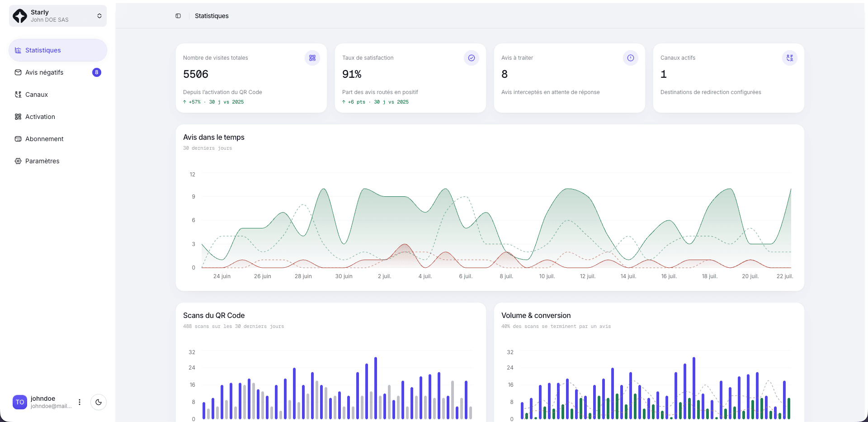Open the Activation page
This screenshot has height=422, width=868.
[58, 117]
